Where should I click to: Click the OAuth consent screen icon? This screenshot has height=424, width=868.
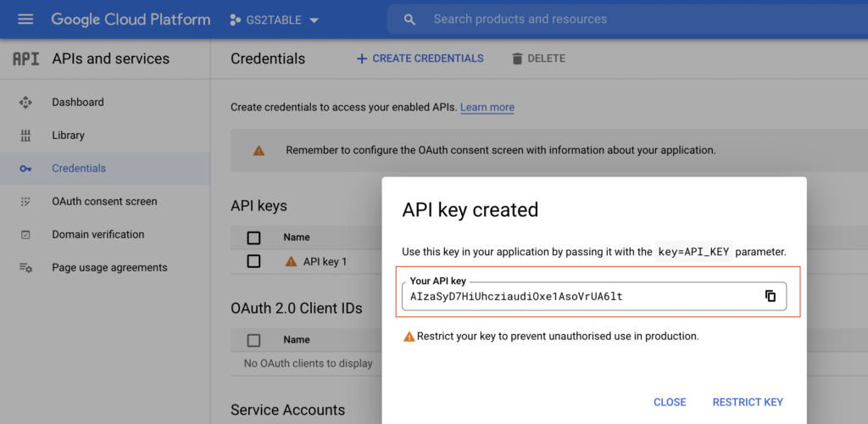(x=25, y=202)
